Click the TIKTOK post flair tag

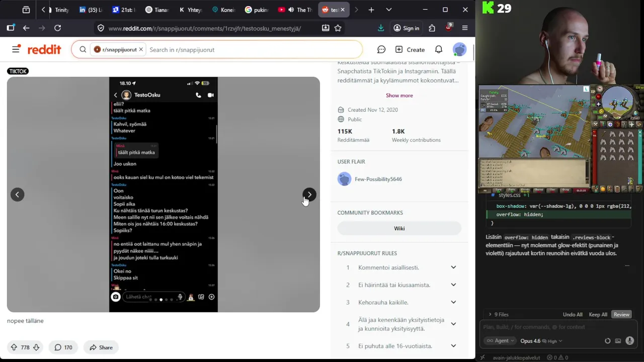point(18,71)
